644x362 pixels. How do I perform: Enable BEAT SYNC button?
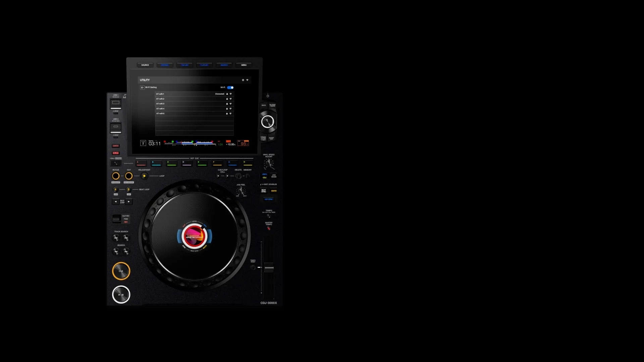264,191
